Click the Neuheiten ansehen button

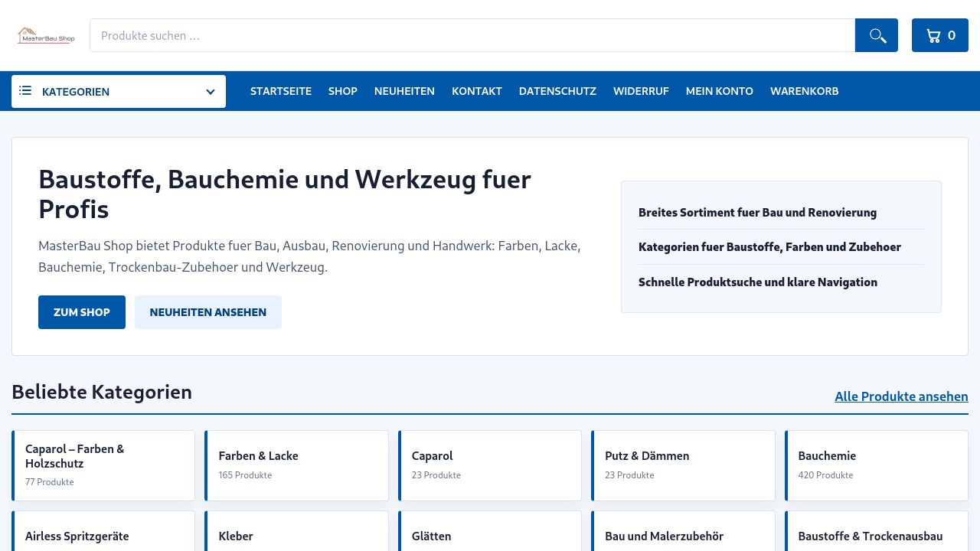pos(208,312)
